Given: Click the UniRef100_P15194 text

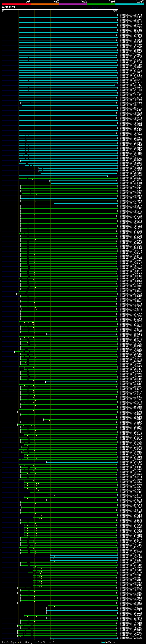Looking at the screenshot, I should [131, 480].
